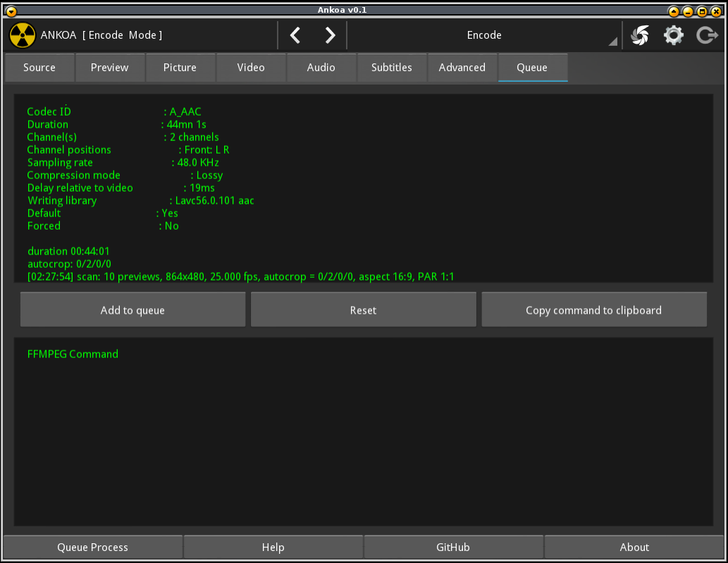
Task: Open the Video tab
Action: 251,68
